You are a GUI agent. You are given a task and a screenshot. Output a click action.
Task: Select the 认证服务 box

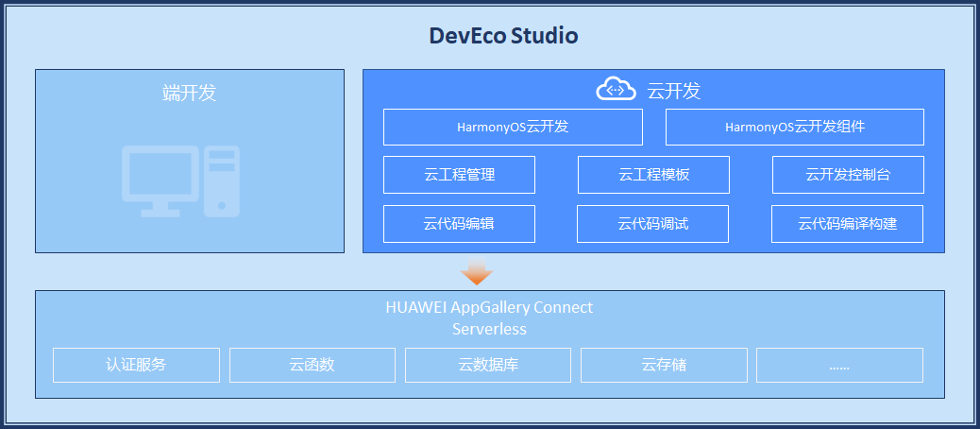pos(136,365)
